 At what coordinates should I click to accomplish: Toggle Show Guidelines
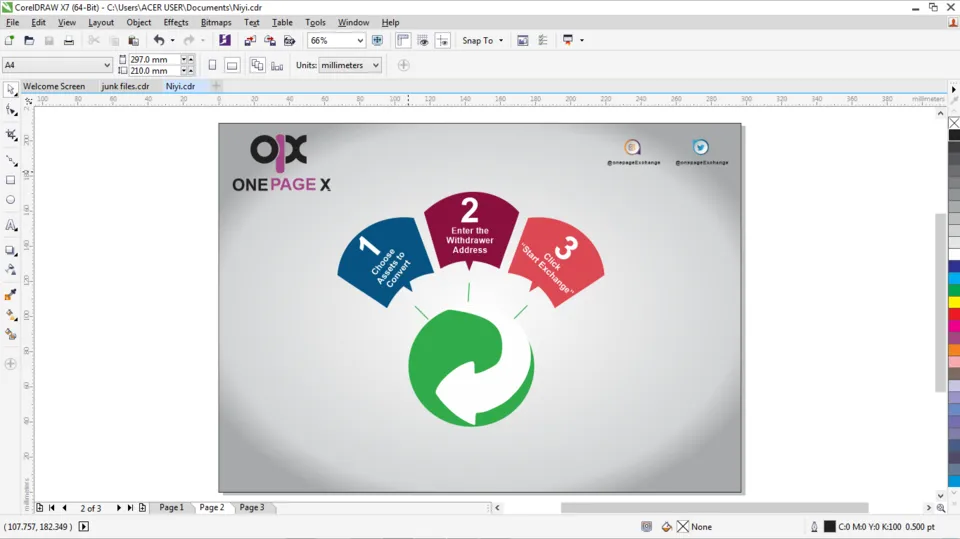pos(443,40)
